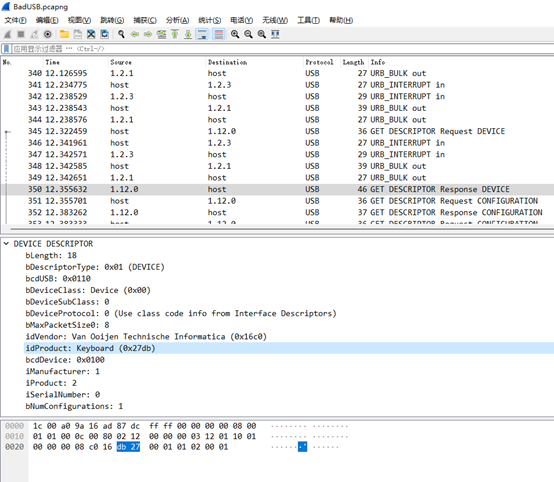Toggle packet colorize rules icon
The image size is (554, 482).
point(219,34)
